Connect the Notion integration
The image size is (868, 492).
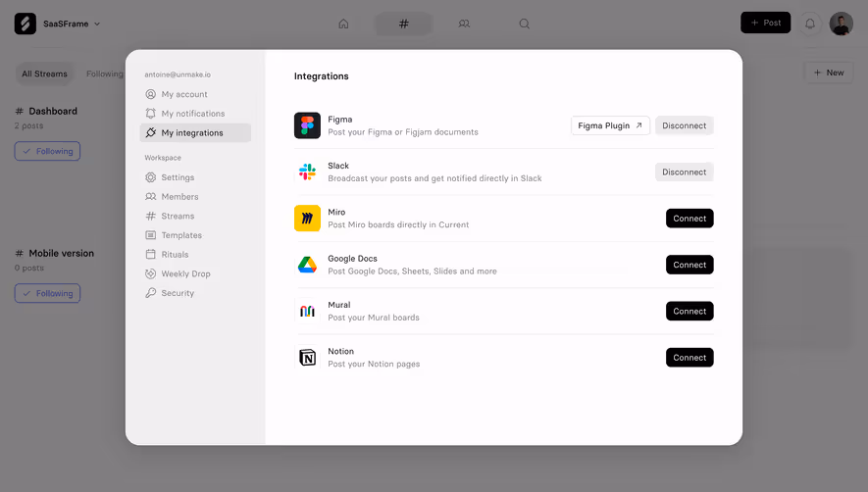point(689,358)
